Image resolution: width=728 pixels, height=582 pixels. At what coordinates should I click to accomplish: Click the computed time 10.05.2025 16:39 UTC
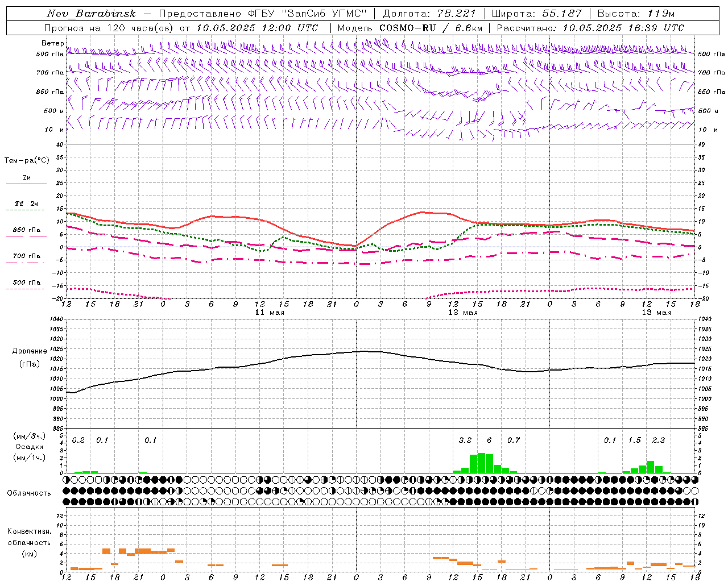[x=623, y=28]
